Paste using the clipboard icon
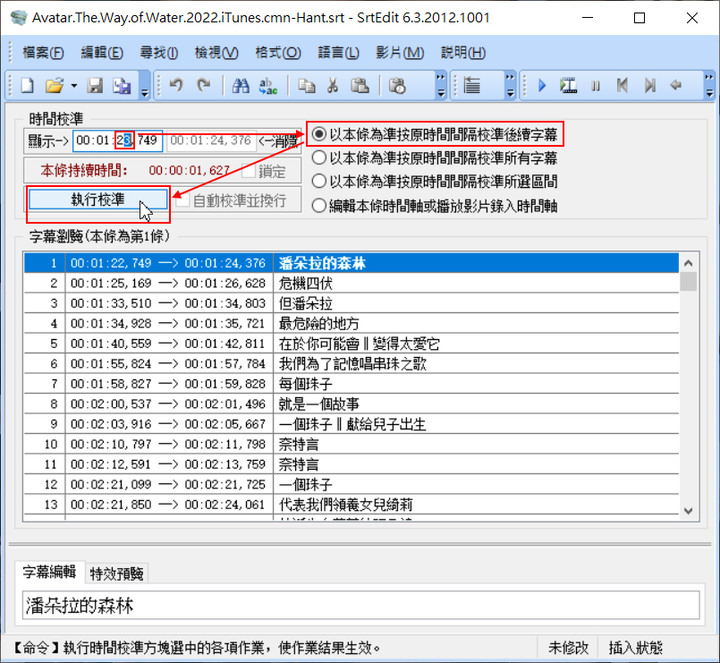The image size is (720, 663). point(360,85)
